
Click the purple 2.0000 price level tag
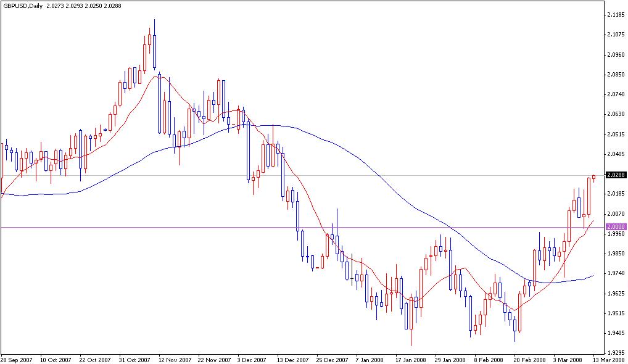(615, 226)
